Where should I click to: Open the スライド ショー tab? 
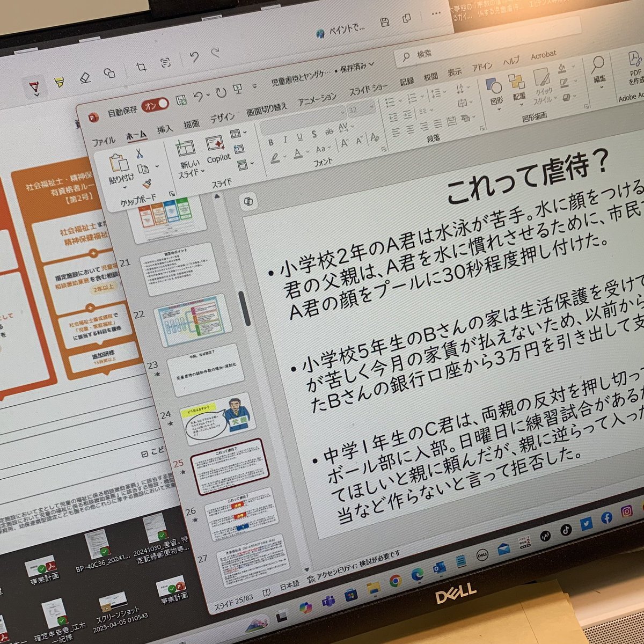tap(369, 90)
